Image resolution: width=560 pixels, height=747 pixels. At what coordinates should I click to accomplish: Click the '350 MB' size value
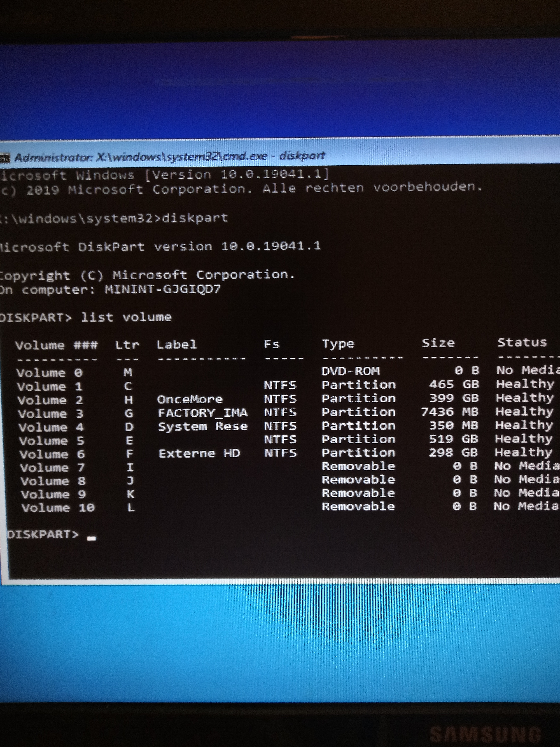pyautogui.click(x=454, y=425)
